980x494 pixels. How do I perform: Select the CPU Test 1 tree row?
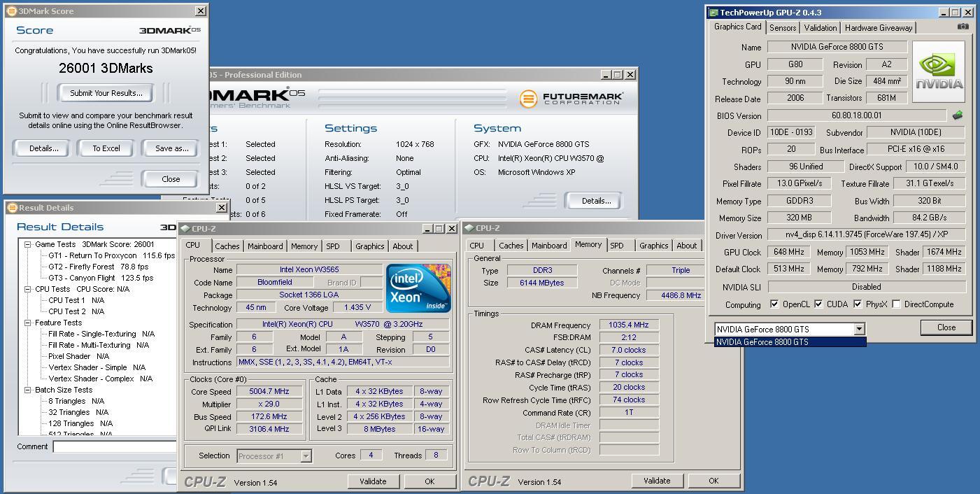click(x=76, y=300)
